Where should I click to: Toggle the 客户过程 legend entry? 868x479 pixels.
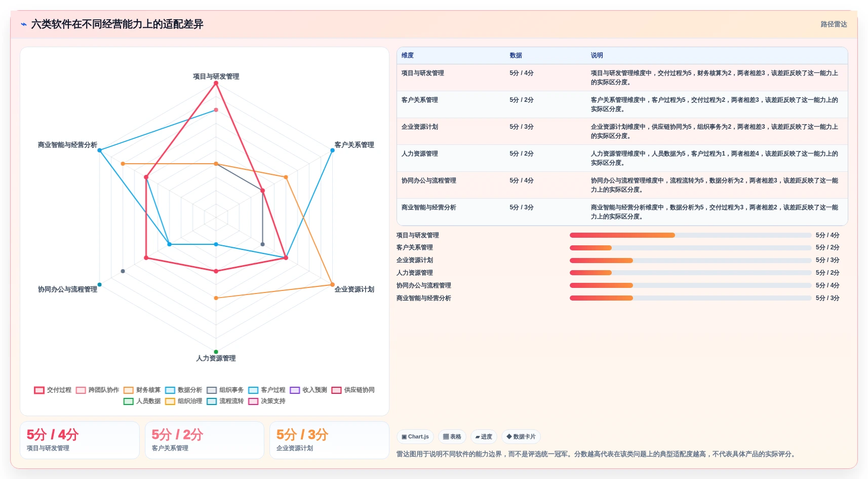(267, 390)
